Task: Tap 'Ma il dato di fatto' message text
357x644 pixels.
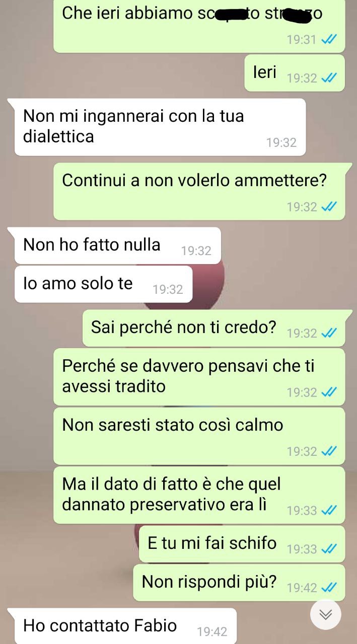Action: pos(172,495)
